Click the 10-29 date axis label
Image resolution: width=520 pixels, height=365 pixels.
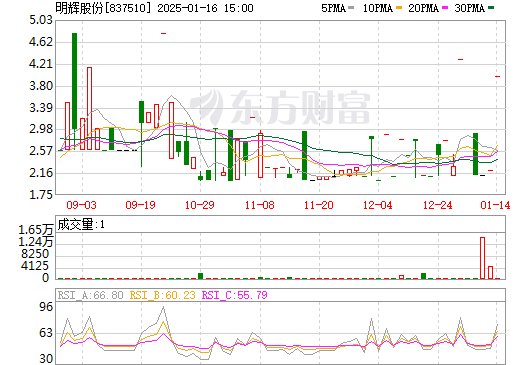200,205
